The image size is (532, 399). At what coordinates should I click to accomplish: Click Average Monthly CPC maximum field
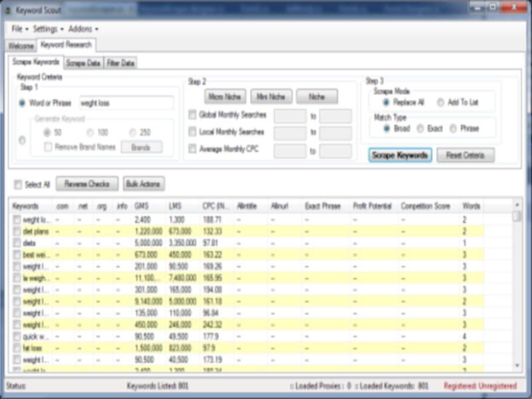[336, 151]
